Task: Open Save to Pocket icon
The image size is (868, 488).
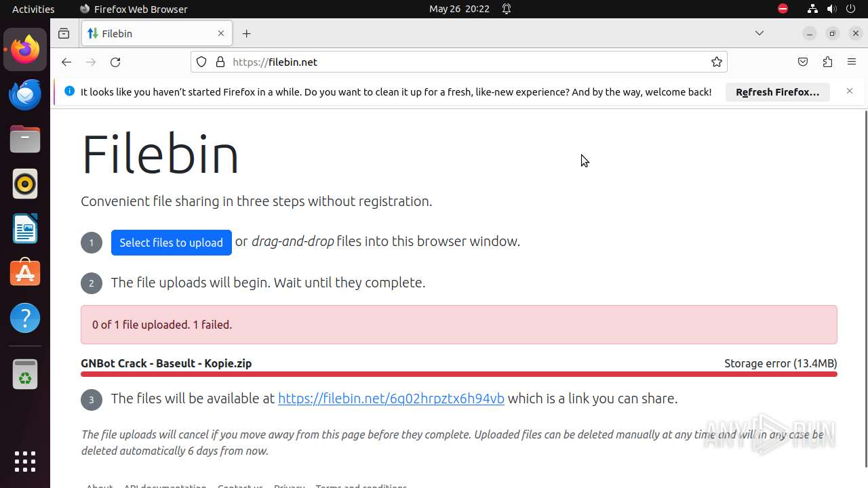Action: (803, 62)
